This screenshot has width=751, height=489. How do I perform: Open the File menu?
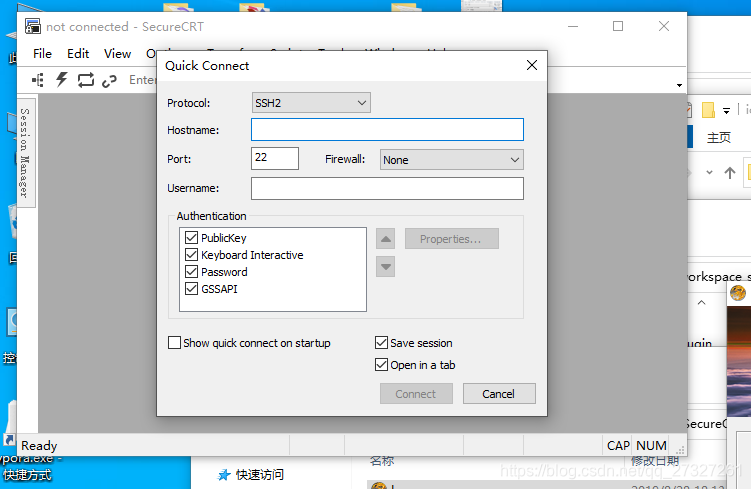point(42,54)
